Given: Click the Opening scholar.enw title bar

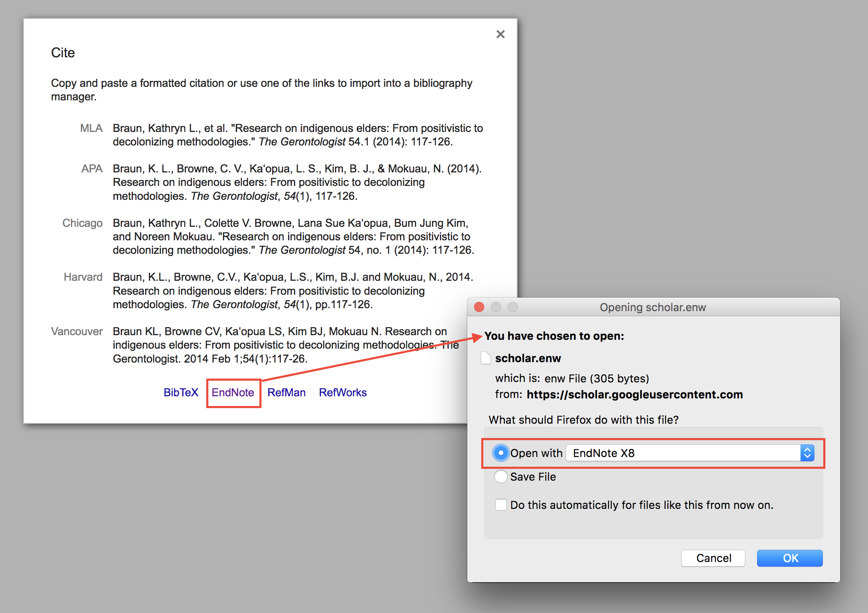Looking at the screenshot, I should pyautogui.click(x=652, y=307).
